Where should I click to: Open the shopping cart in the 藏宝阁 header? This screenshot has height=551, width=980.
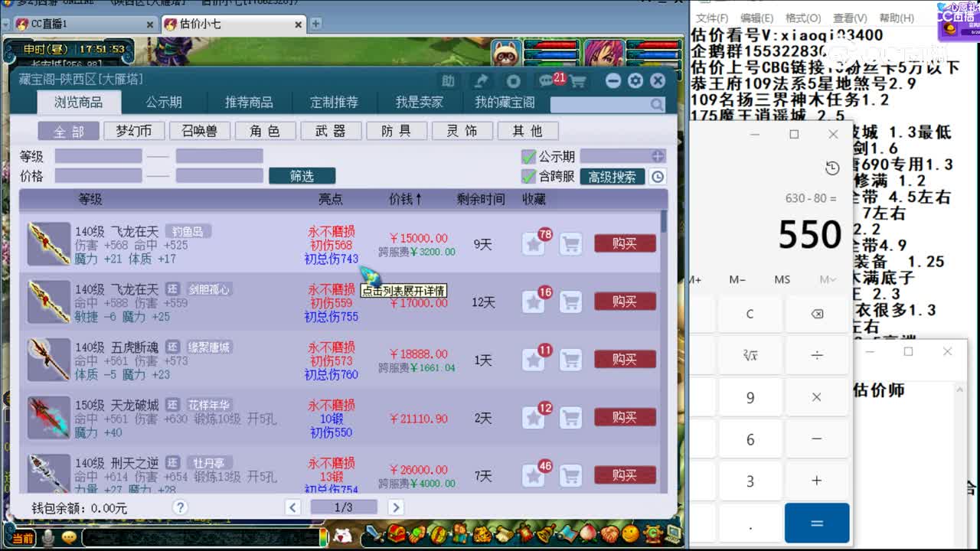pos(578,81)
